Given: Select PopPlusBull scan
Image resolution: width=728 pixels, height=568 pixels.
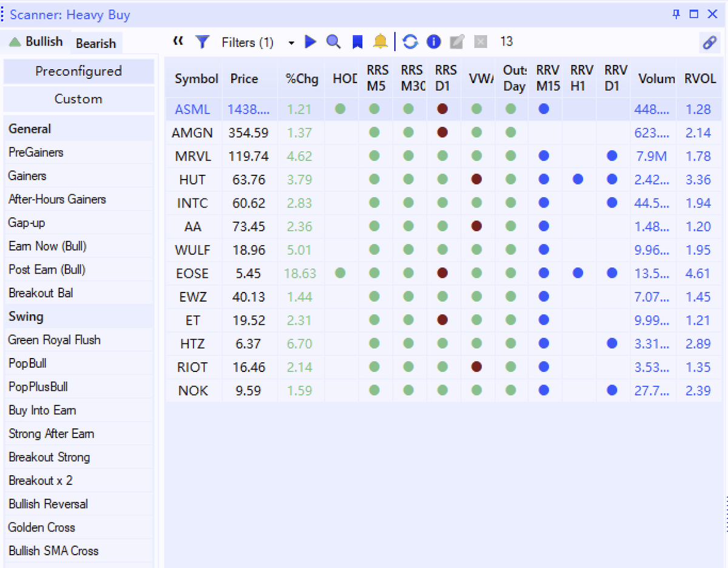Looking at the screenshot, I should pyautogui.click(x=78, y=387).
